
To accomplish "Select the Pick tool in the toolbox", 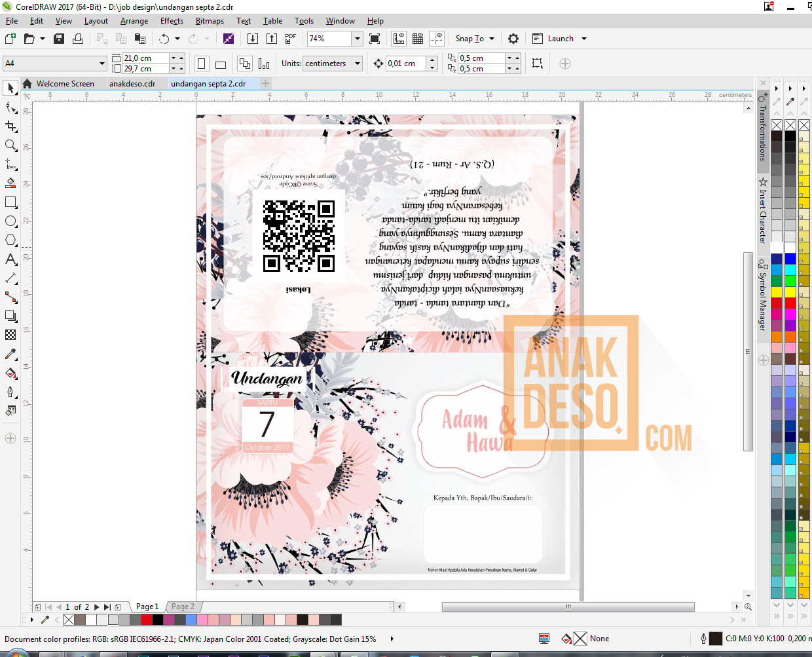I will pos(10,88).
